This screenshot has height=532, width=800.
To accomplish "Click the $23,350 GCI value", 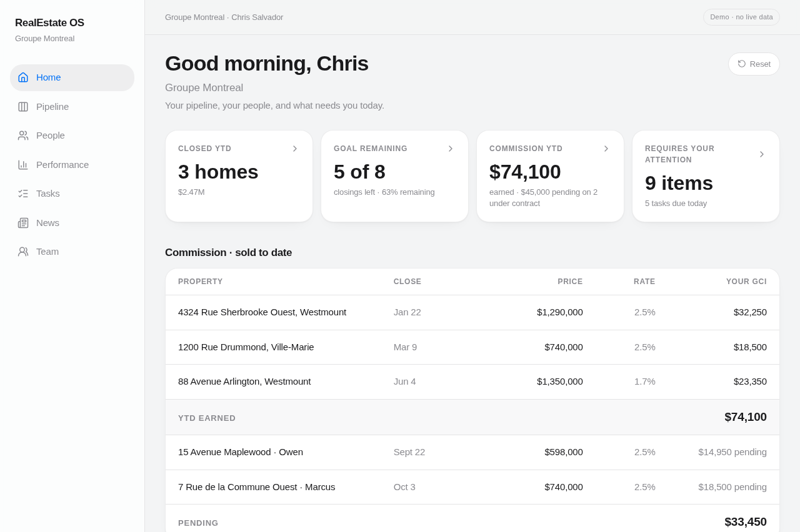I will tap(750, 382).
